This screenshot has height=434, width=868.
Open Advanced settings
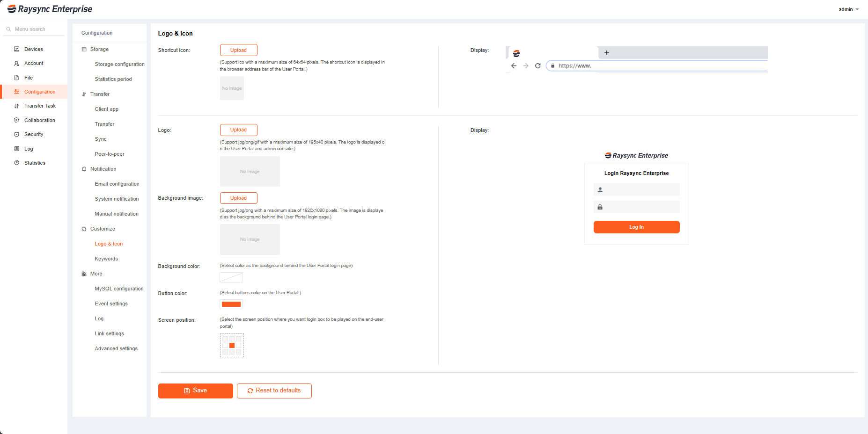click(x=116, y=348)
